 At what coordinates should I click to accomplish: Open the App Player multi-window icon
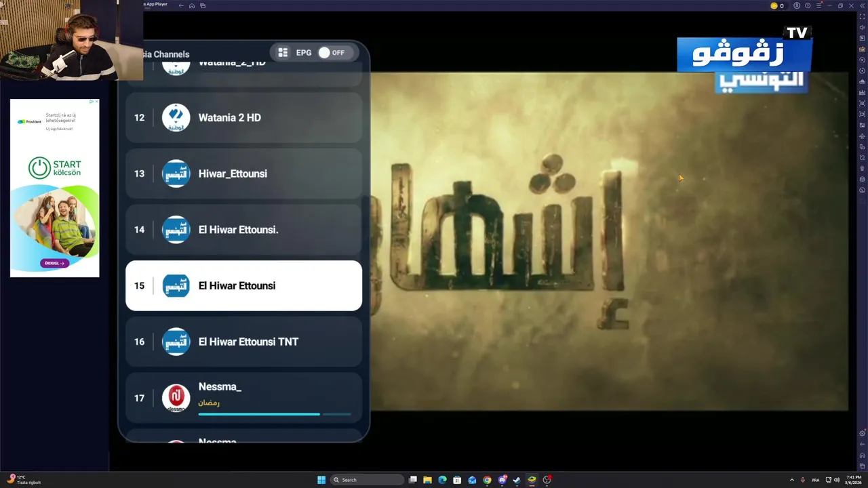203,5
